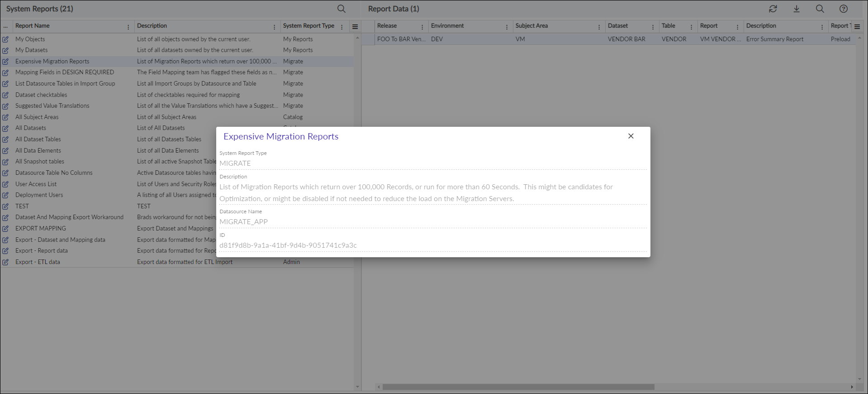Open edit icon for Dataset checktables row
The height and width of the screenshot is (394, 868).
pos(5,95)
